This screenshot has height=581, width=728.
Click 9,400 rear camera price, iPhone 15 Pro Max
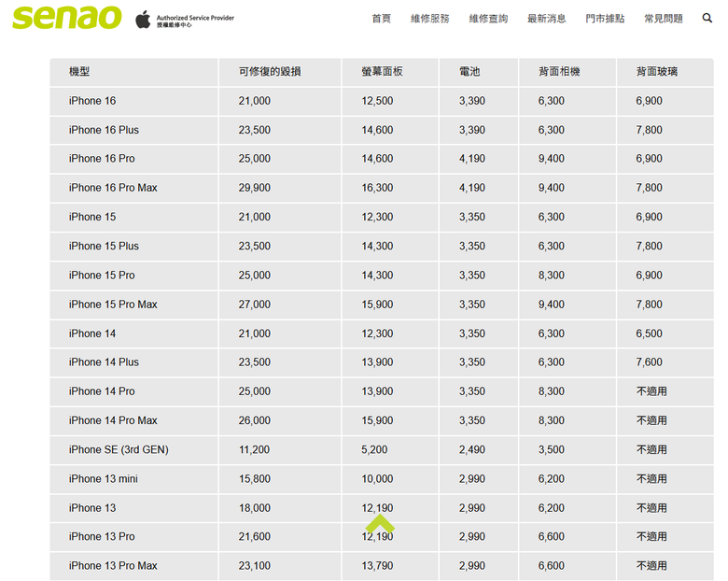click(x=552, y=305)
